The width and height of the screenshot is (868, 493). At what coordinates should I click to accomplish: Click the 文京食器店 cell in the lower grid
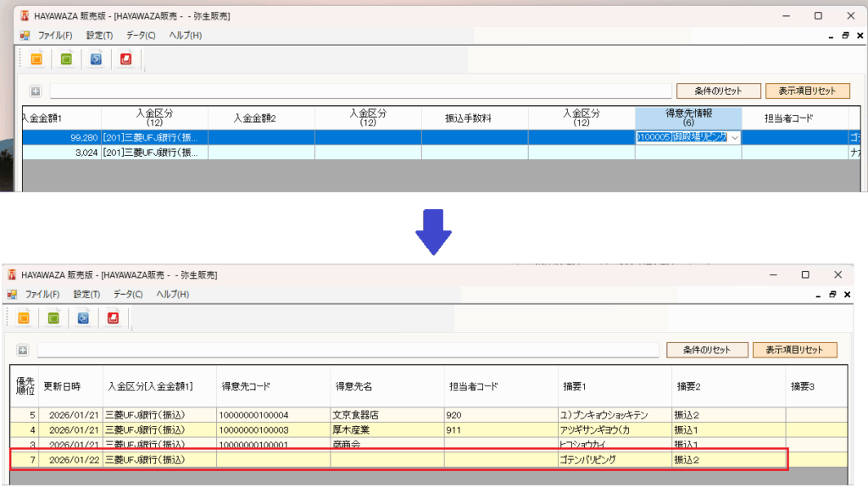click(386, 415)
